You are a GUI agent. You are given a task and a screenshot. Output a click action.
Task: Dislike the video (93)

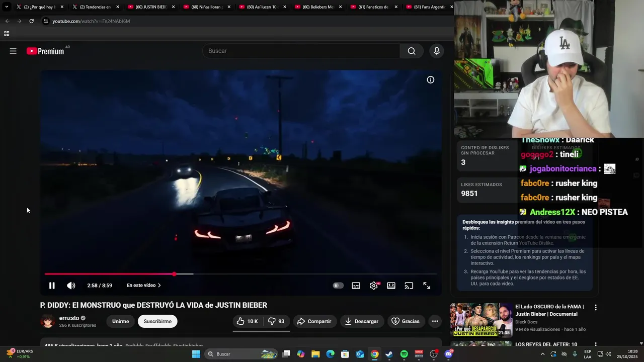(276, 321)
